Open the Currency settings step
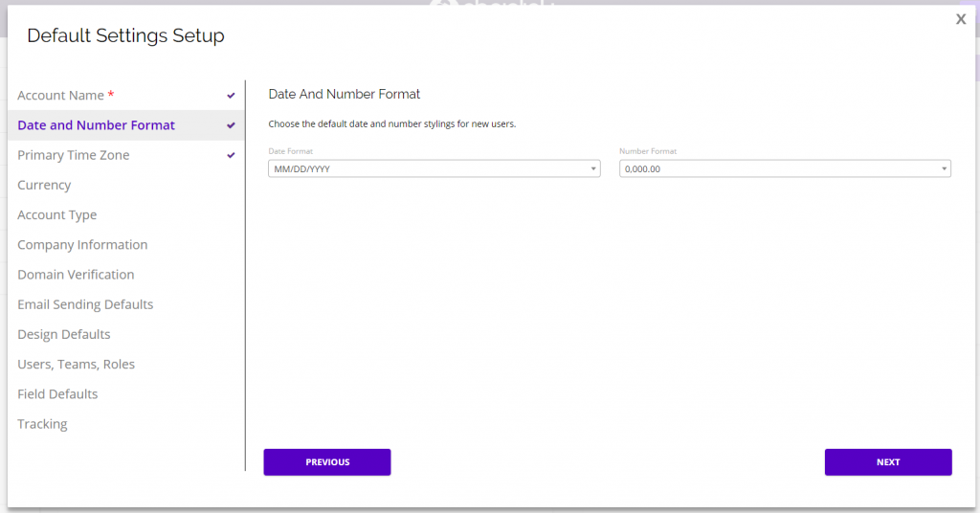980x513 pixels. [x=125, y=186]
